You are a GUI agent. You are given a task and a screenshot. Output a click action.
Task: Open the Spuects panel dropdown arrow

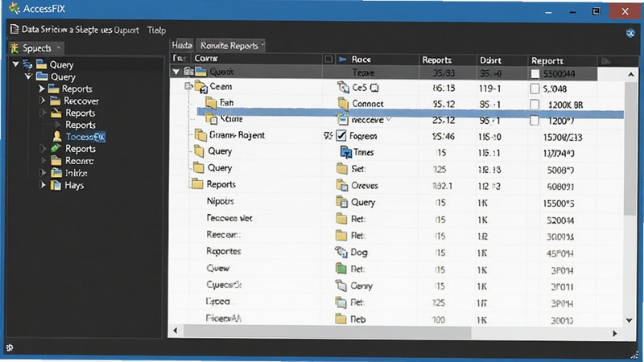[x=58, y=48]
